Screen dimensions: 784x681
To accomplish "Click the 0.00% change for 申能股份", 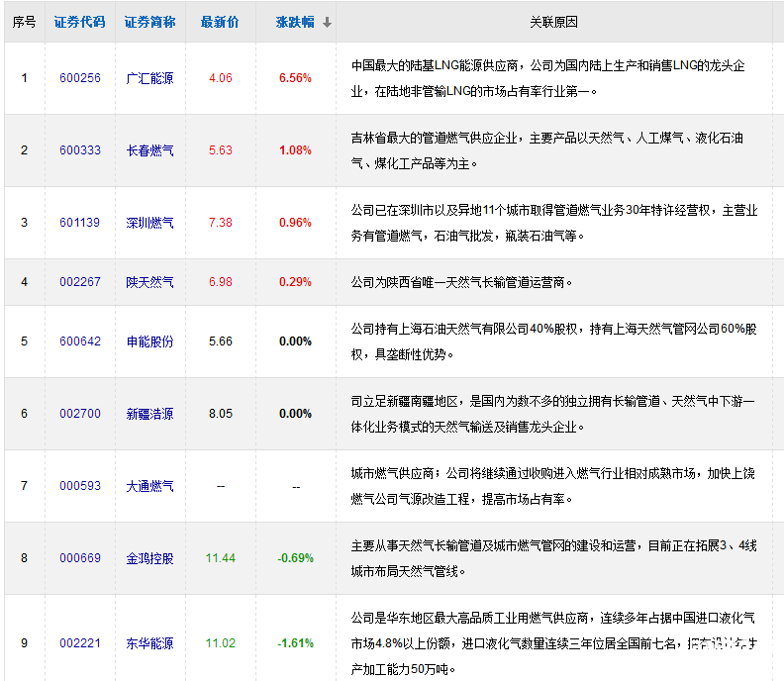I will [296, 341].
